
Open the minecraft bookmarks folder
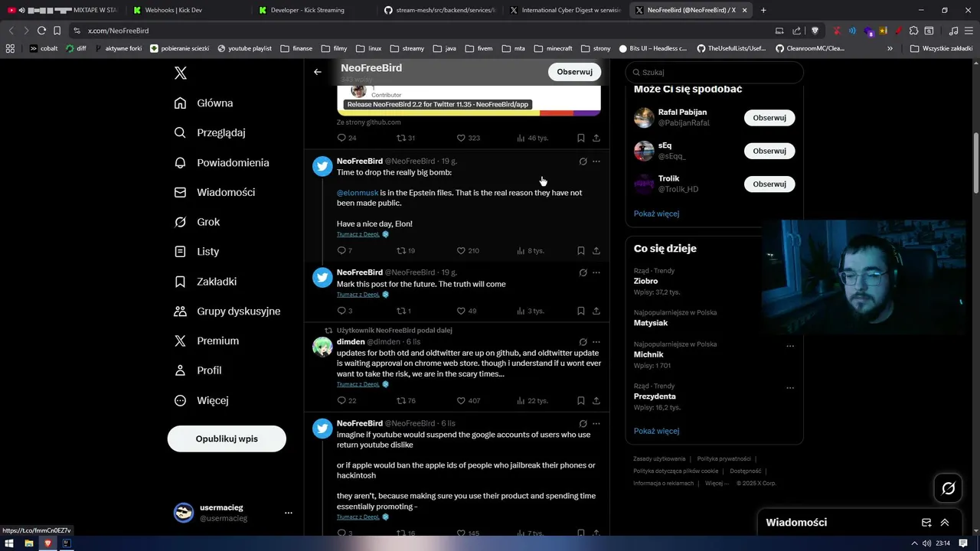pos(554,48)
